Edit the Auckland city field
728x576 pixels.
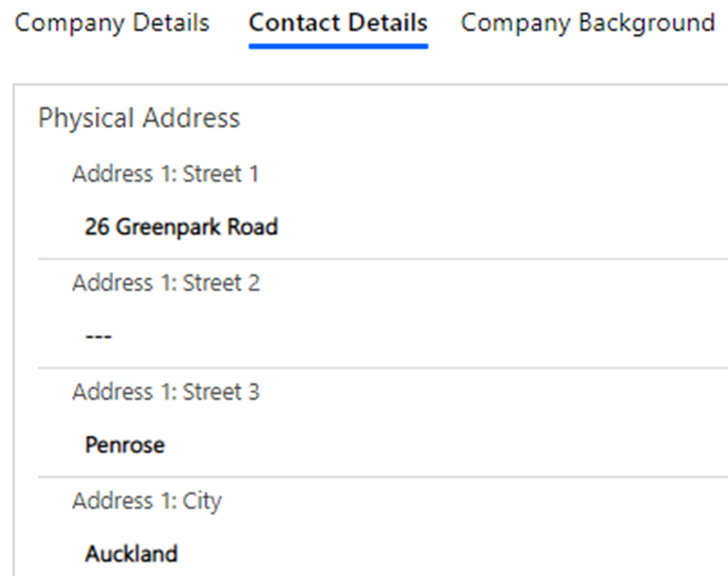[131, 554]
